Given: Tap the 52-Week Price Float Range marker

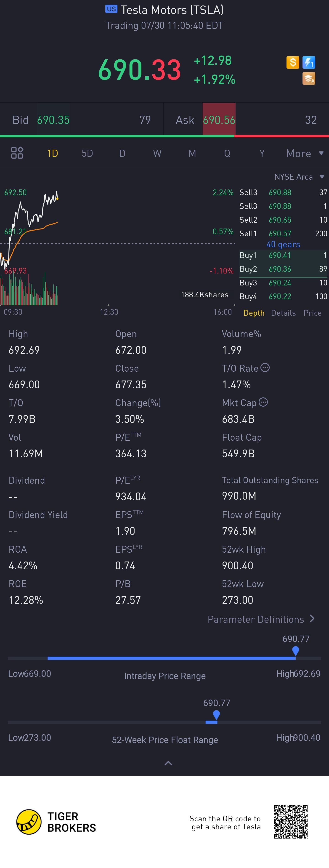Looking at the screenshot, I should click(x=217, y=715).
